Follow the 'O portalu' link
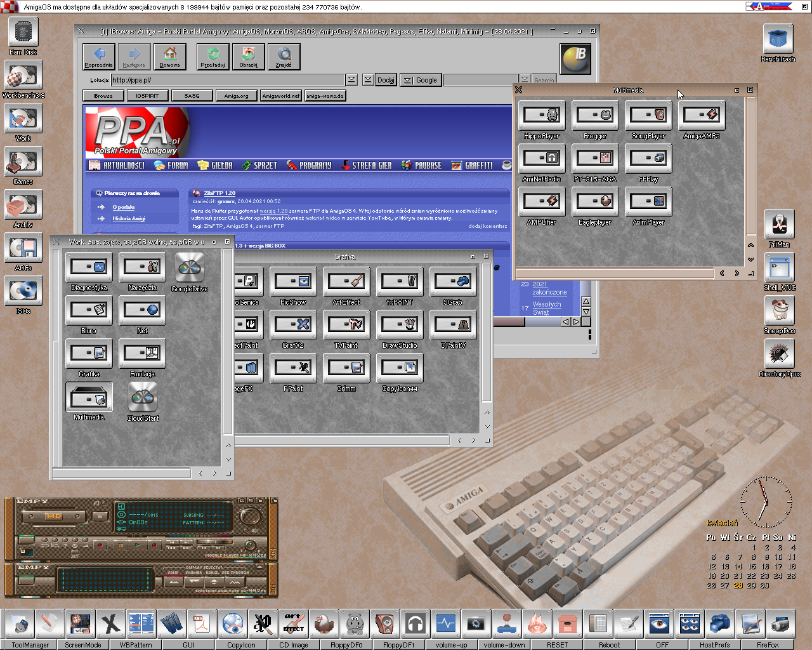The image size is (812, 650). click(124, 207)
